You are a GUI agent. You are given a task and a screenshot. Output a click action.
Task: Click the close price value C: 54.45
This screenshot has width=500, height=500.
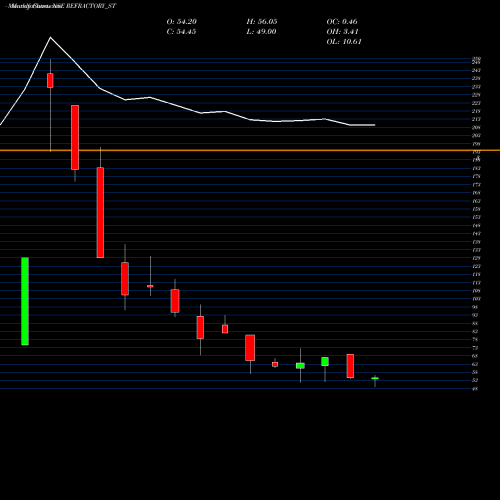click(x=181, y=32)
